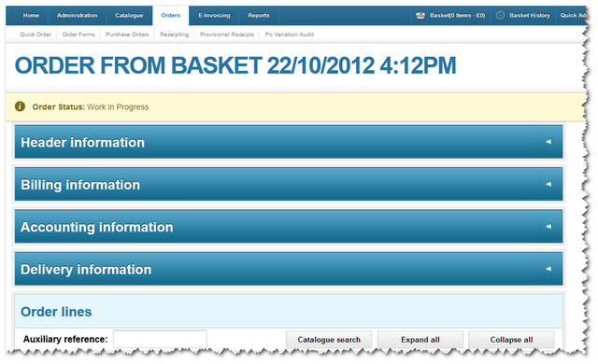Click the basket icon in top bar
The width and height of the screenshot is (598, 364).
point(420,16)
